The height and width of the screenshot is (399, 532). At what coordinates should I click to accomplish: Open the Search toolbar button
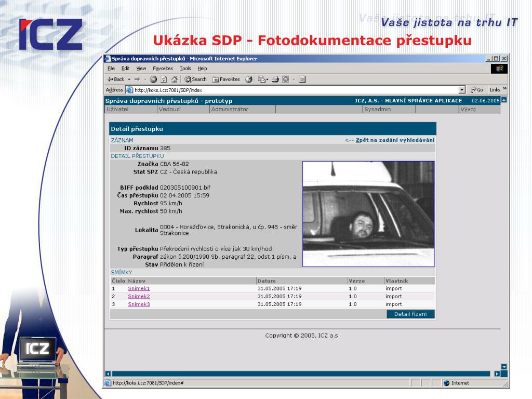coord(195,79)
